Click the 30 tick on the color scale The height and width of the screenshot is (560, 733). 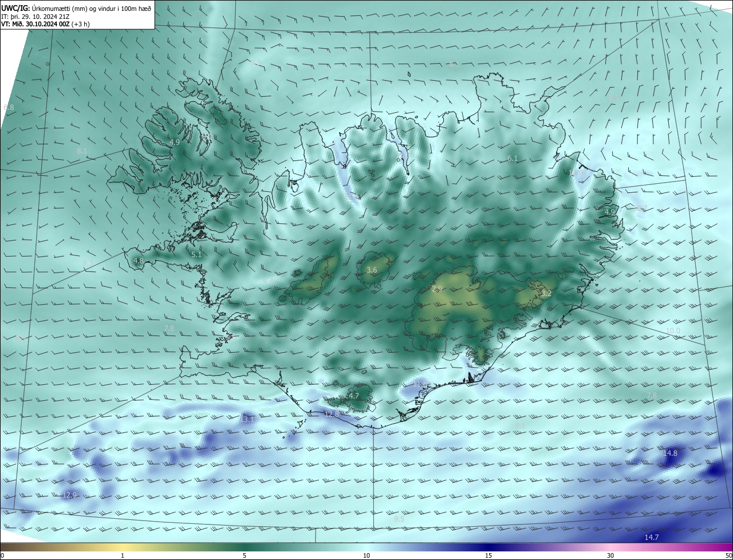click(610, 555)
